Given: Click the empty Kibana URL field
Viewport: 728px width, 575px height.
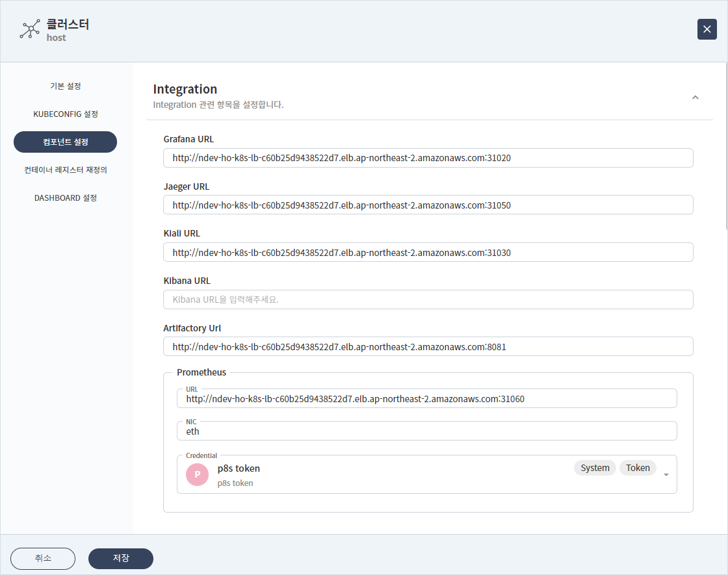Looking at the screenshot, I should 428,300.
